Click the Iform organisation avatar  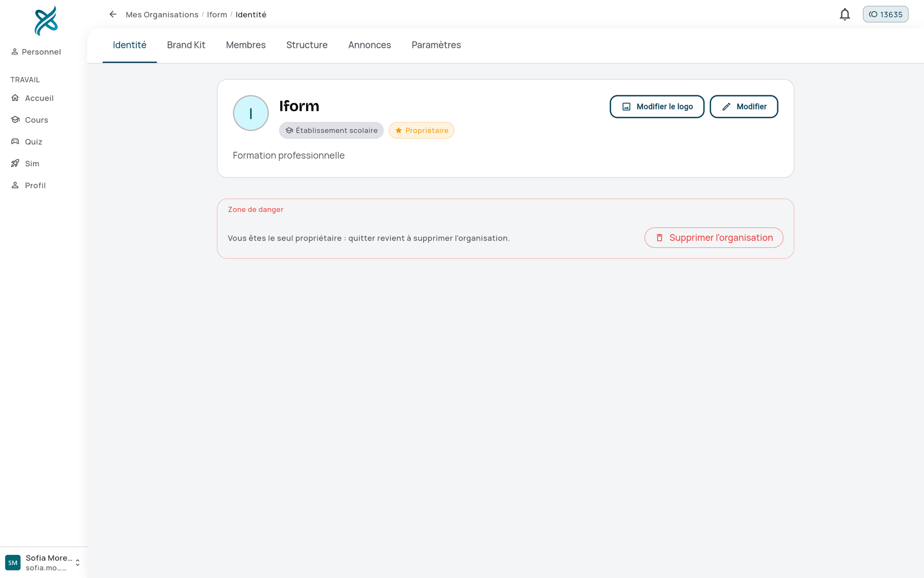(x=251, y=113)
